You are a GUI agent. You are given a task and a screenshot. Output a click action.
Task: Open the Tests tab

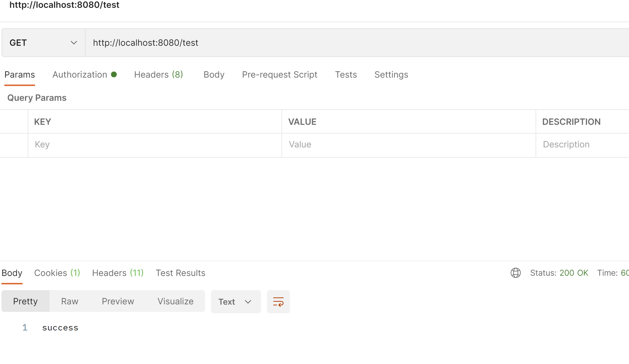point(346,75)
